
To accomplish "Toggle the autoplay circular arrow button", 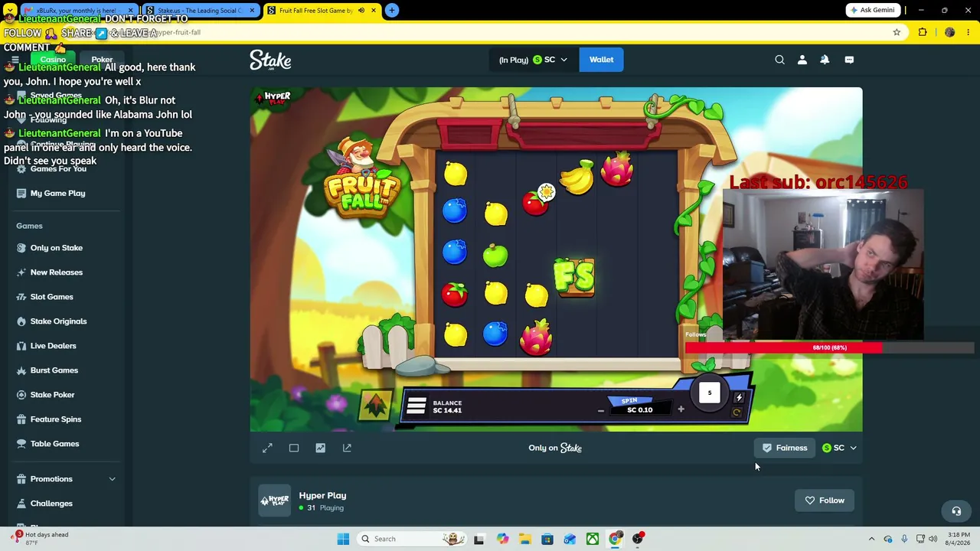I will click(737, 413).
